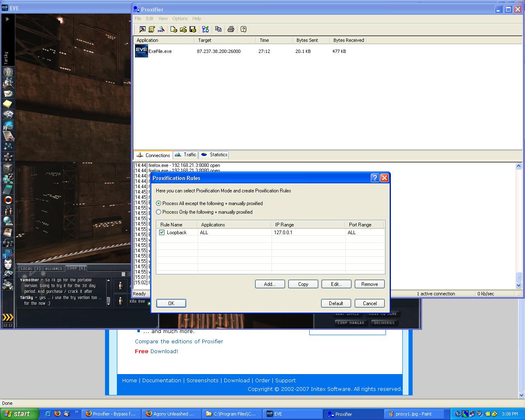Open the headphones jukebox icon in EVE sidebar

click(x=8, y=242)
